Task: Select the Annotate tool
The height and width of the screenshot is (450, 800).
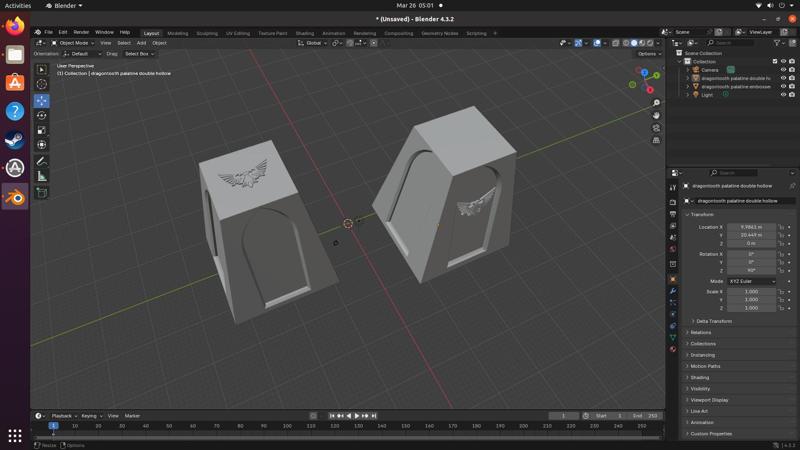Action: point(42,161)
